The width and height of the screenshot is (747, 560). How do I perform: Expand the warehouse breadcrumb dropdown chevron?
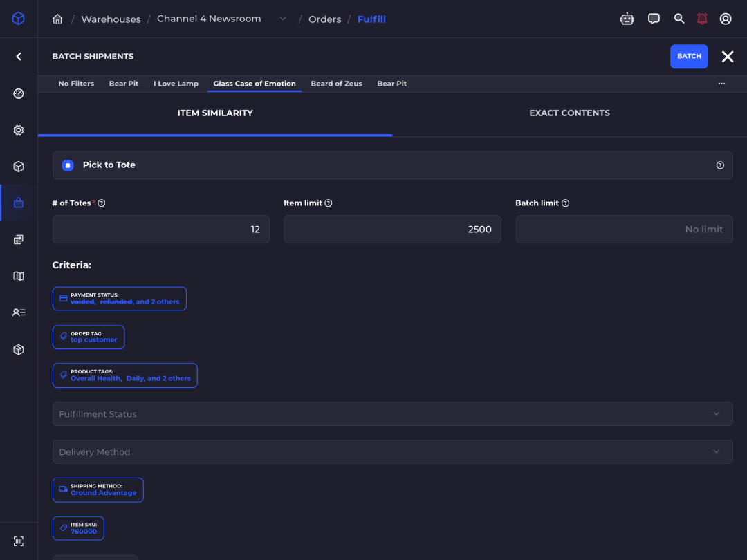(x=283, y=19)
